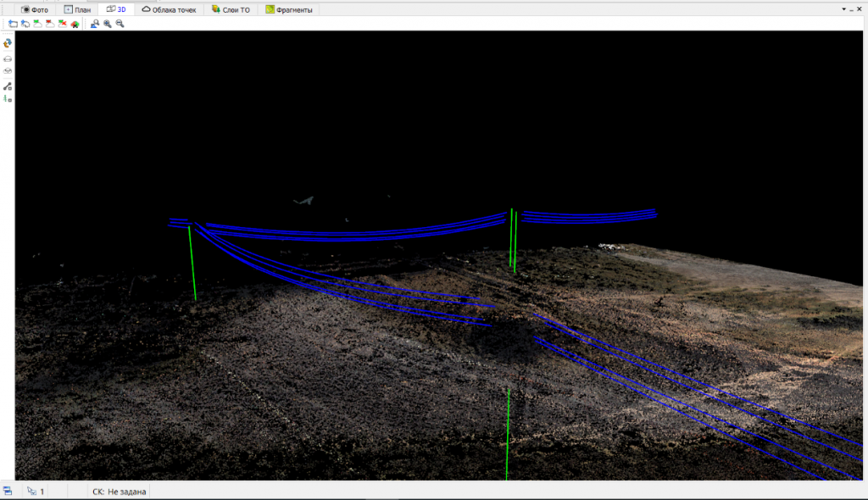
Task: Open the Фрагменты tab
Action: [x=289, y=9]
